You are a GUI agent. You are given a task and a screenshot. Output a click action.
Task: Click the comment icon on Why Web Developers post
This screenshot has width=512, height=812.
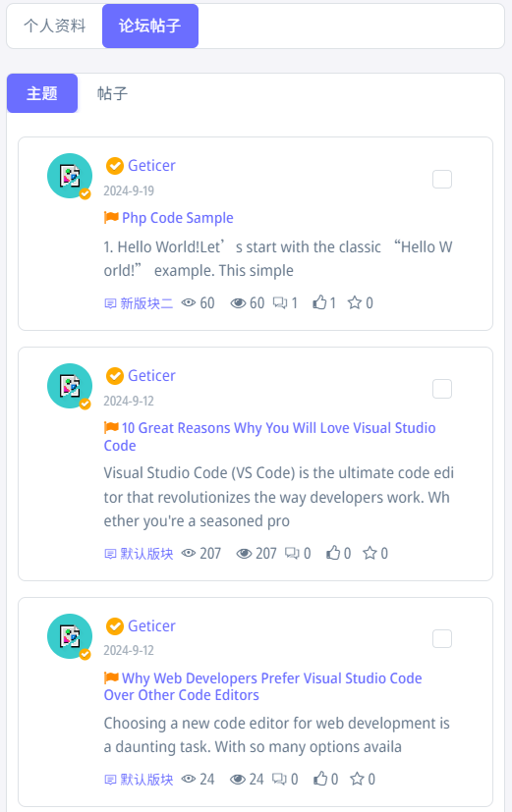coord(280,779)
